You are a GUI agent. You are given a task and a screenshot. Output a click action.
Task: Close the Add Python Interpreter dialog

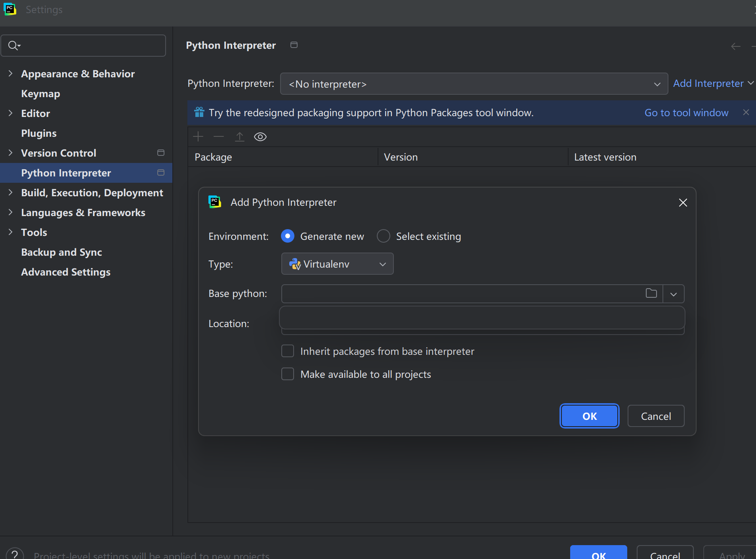[683, 203]
